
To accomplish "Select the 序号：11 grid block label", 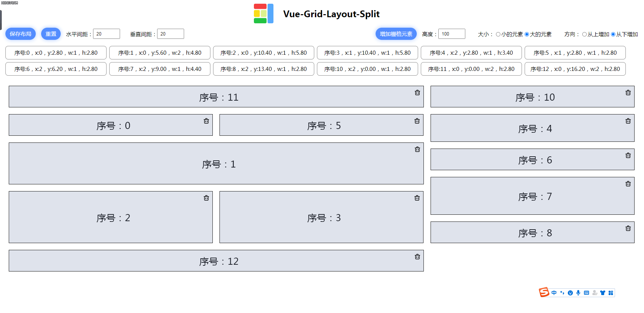I will tap(219, 97).
